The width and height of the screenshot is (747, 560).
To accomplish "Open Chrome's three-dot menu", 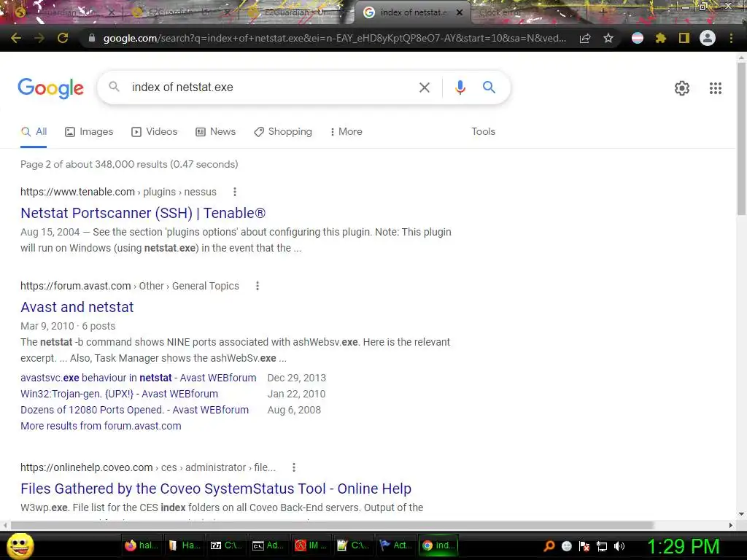I will point(731,38).
